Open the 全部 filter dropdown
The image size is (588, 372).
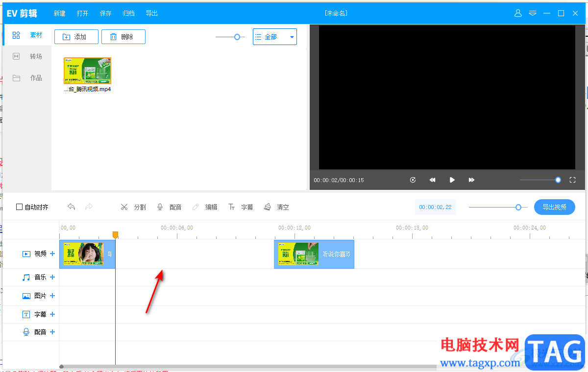(x=275, y=37)
